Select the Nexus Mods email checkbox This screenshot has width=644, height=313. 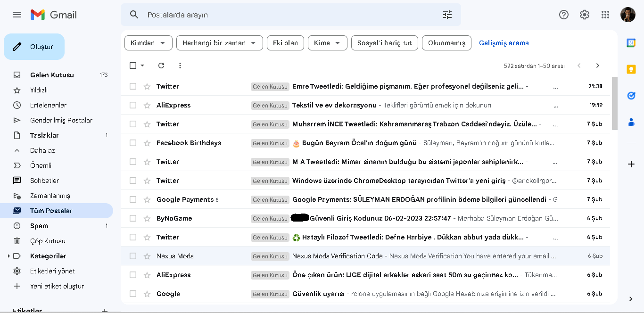[x=133, y=256]
